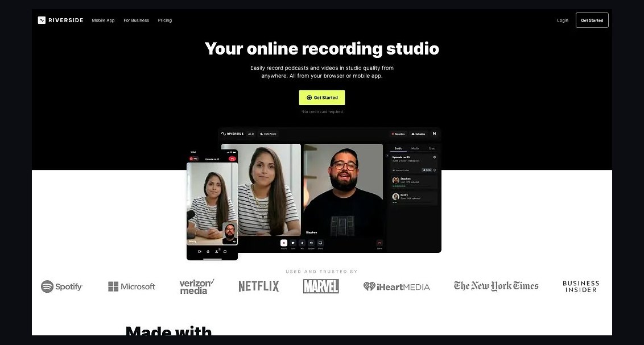Select Stephen in the participants list

(414, 181)
